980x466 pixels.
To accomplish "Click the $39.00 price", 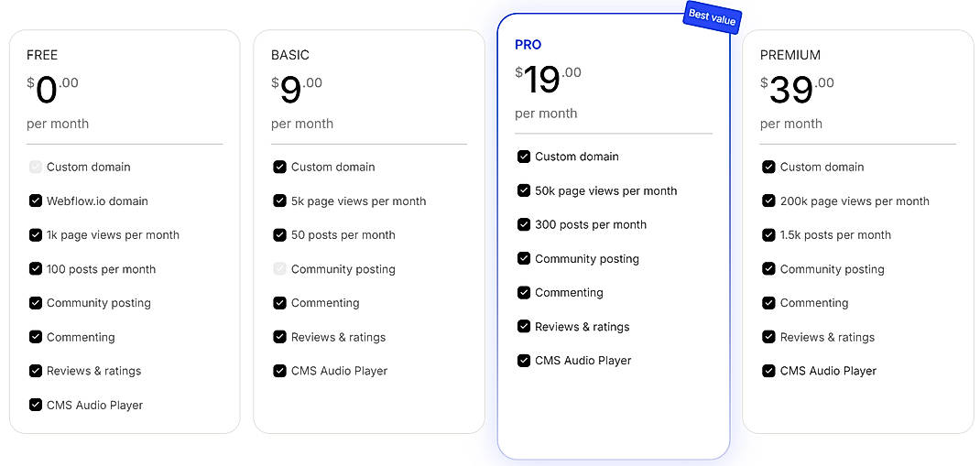I will (797, 89).
